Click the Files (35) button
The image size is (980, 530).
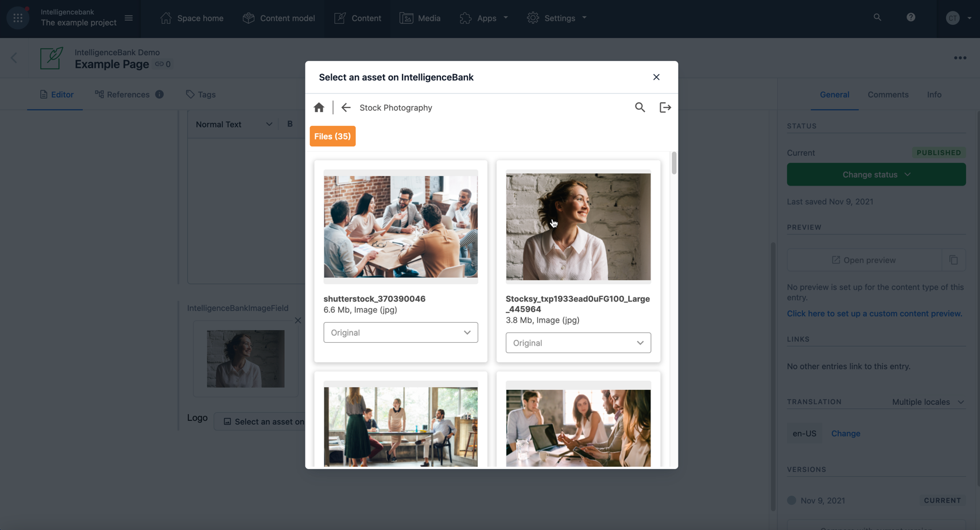tap(332, 136)
